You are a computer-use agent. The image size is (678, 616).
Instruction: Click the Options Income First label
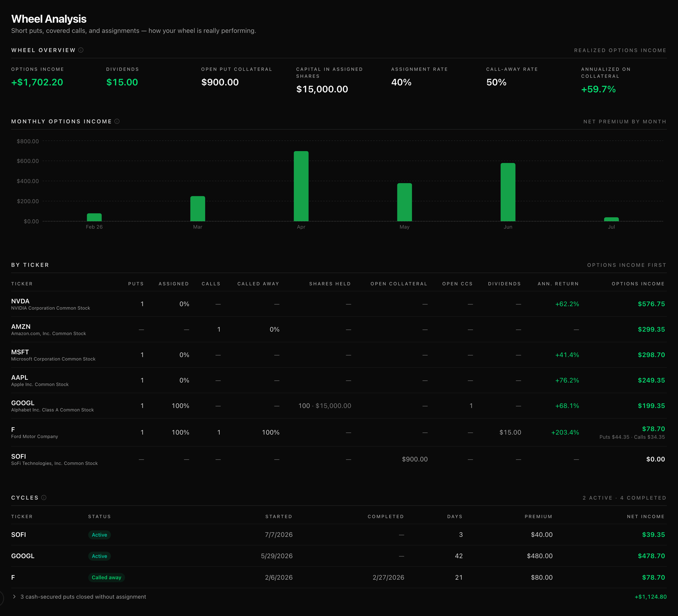[x=627, y=265]
